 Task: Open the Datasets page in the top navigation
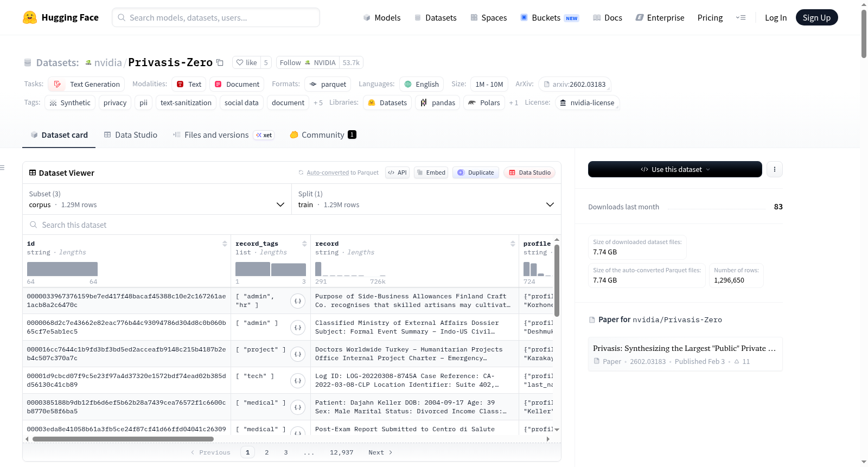point(435,17)
